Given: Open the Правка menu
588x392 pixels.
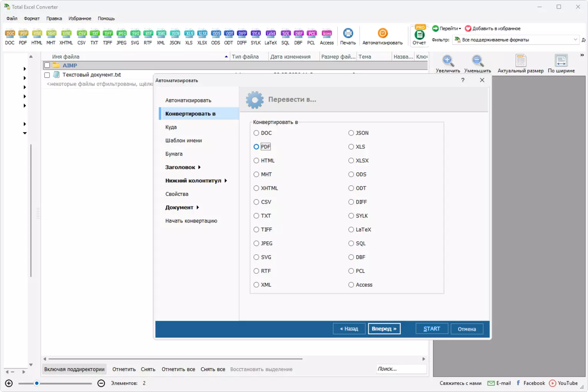Looking at the screenshot, I should click(x=54, y=18).
